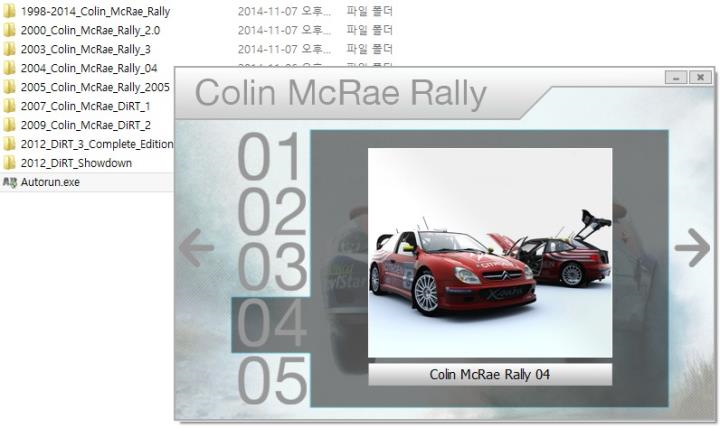The image size is (720, 432).
Task: Select the 2012_DiRT_3_Complete_Edition folder icon
Action: pos(9,144)
